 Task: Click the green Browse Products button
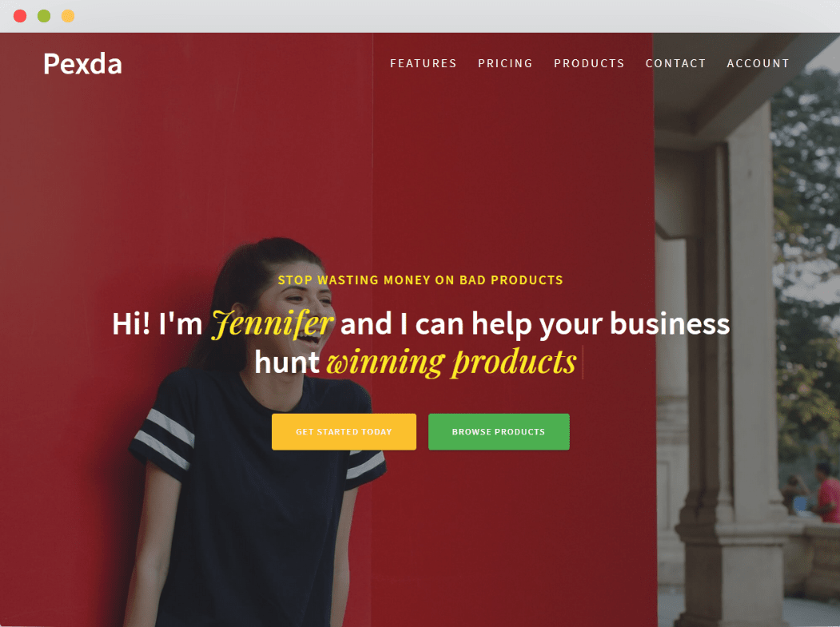tap(499, 431)
